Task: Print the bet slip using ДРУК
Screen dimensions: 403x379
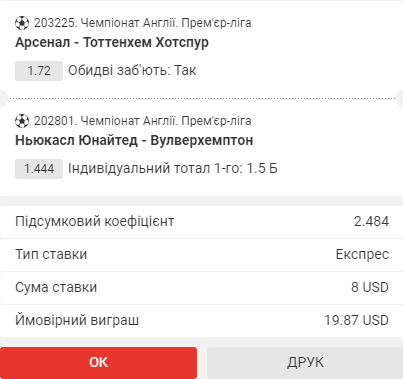Action: pos(305,363)
